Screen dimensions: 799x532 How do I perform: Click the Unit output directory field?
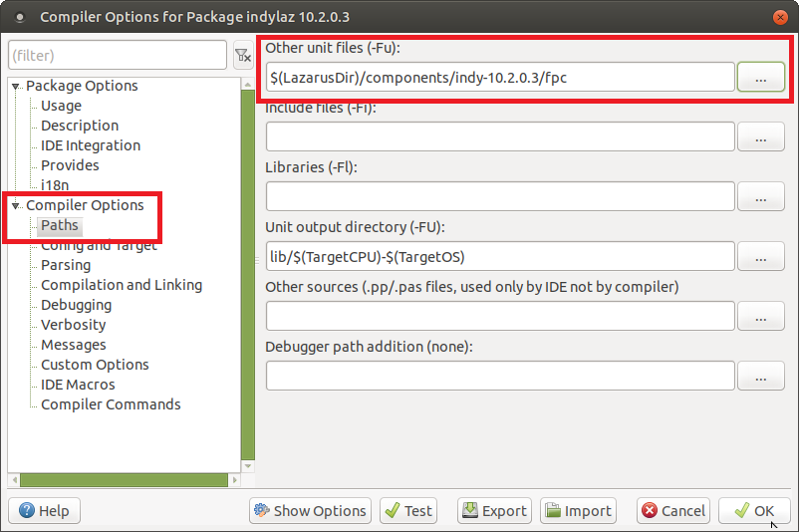500,256
